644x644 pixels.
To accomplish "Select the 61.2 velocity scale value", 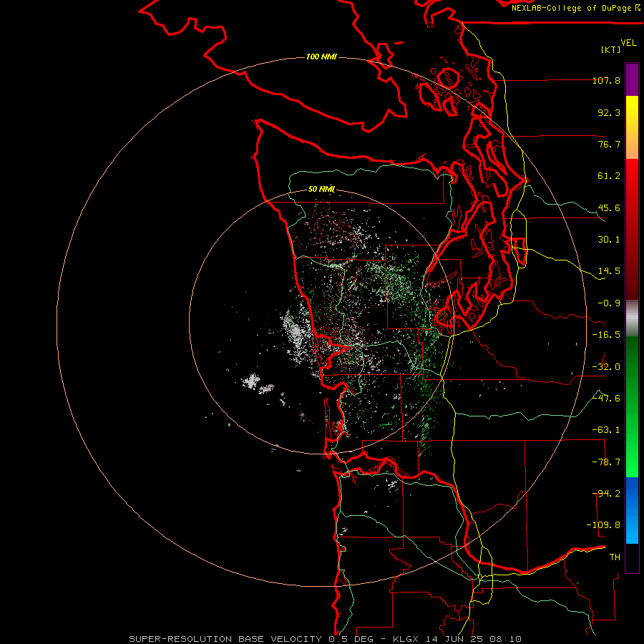I will click(x=609, y=176).
